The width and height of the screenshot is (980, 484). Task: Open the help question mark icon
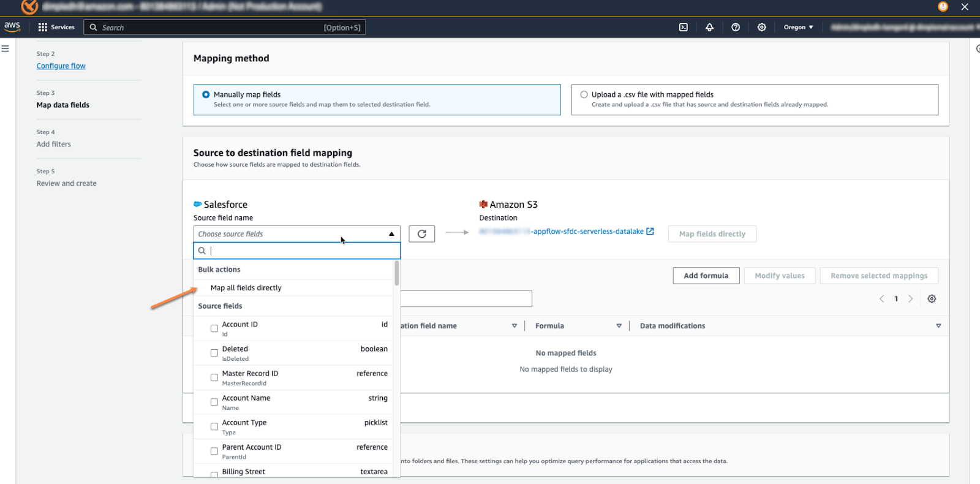736,27
